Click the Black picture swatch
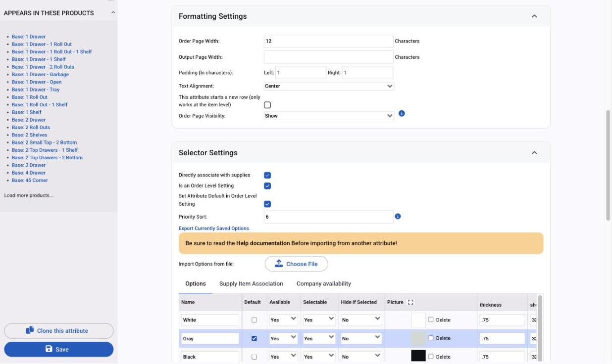The image size is (612, 364). coord(418,356)
